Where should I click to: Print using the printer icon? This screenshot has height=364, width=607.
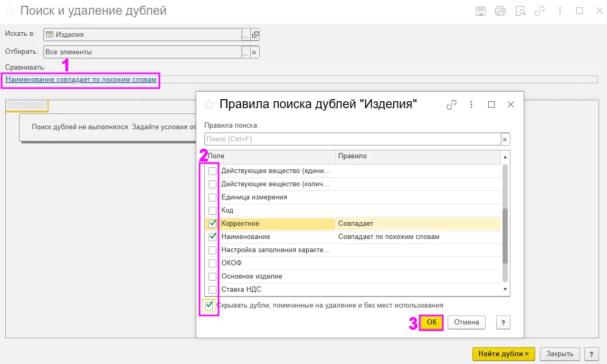(x=500, y=11)
